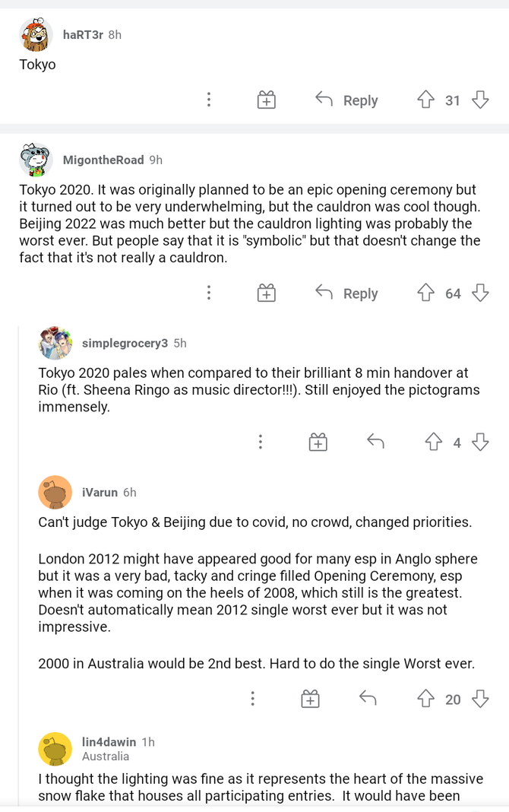
Task: Open the three-dot menu on haRT3r's comment
Action: 209,100
